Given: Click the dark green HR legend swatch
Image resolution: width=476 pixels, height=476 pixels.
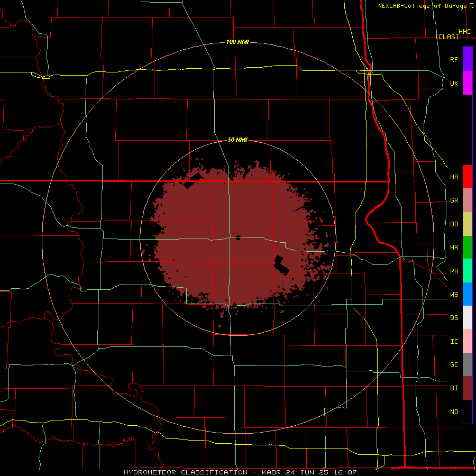Looking at the screenshot, I should tap(467, 248).
